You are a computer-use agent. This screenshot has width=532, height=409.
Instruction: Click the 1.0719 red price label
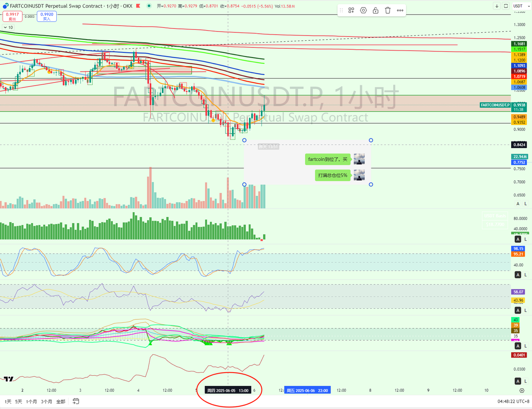pos(519,77)
